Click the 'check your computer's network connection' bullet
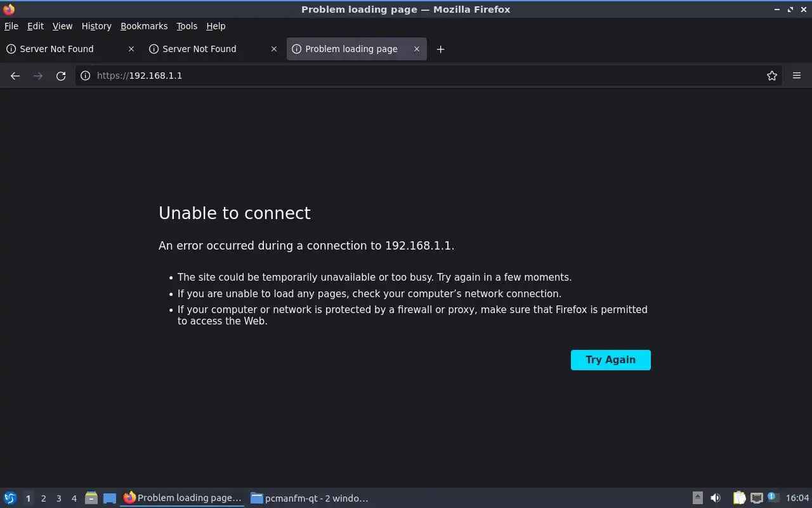This screenshot has height=508, width=812. click(x=369, y=294)
